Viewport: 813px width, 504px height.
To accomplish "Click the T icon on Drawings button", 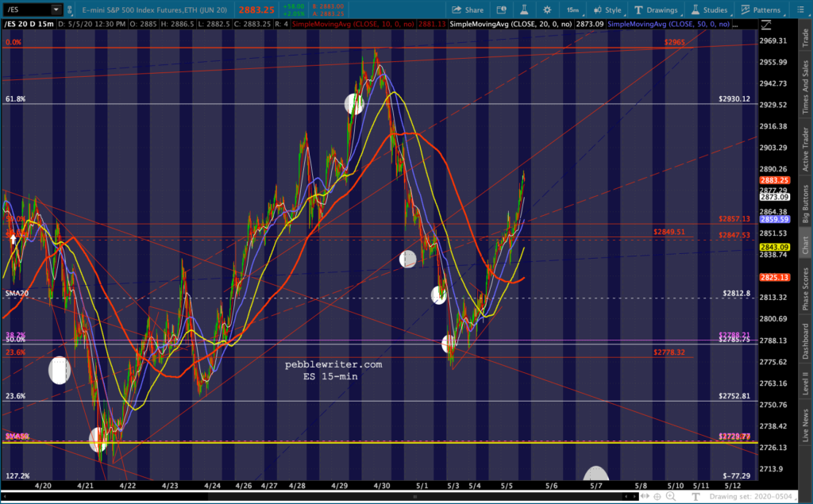I will tap(638, 10).
